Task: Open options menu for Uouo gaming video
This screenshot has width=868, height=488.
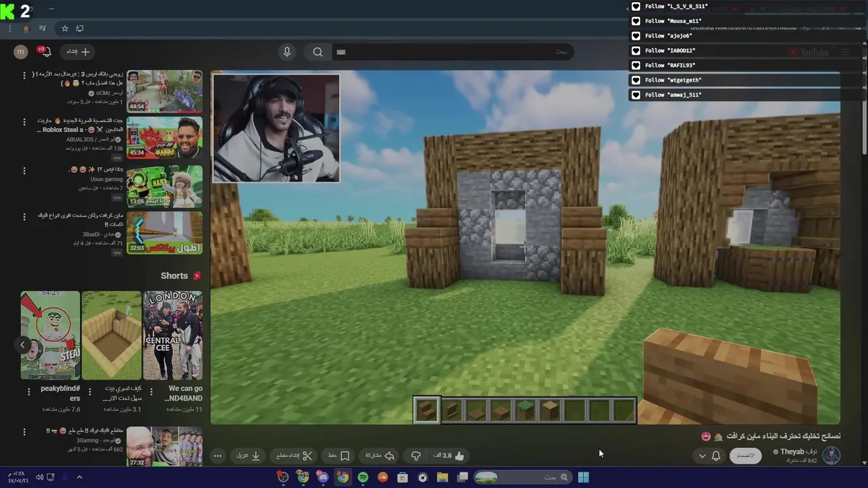Action: pos(24,170)
